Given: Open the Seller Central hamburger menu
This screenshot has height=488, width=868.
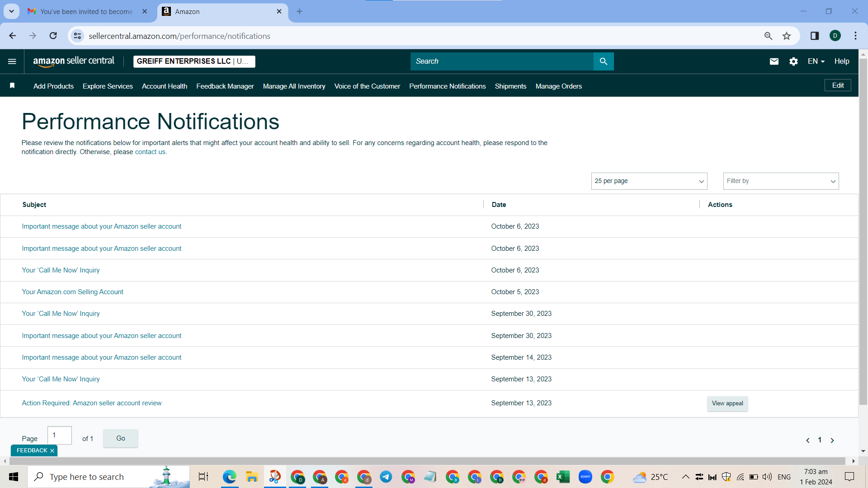Looking at the screenshot, I should pyautogui.click(x=12, y=61).
